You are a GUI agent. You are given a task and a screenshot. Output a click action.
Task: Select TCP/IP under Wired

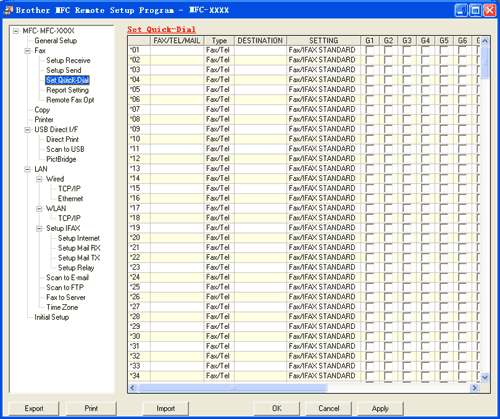click(x=69, y=189)
